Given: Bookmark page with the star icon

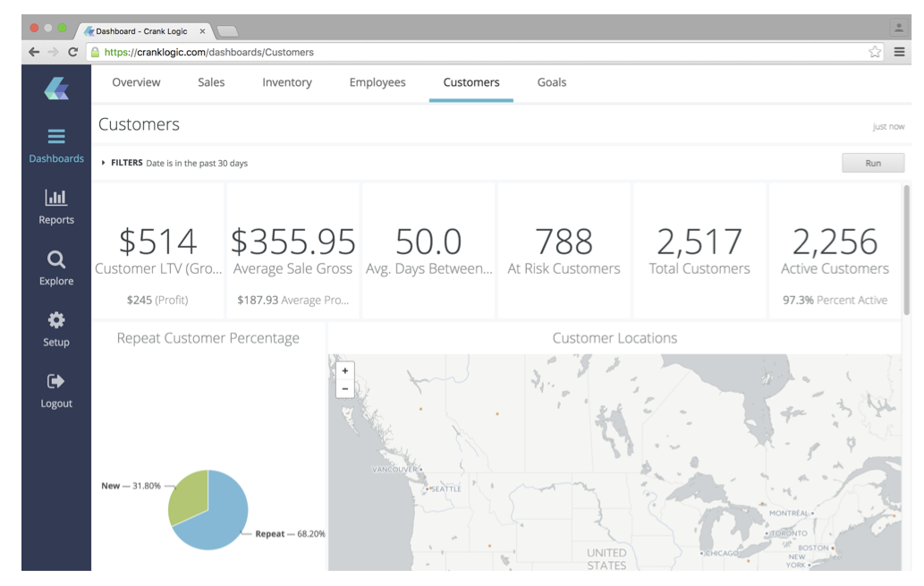Looking at the screenshot, I should point(875,52).
